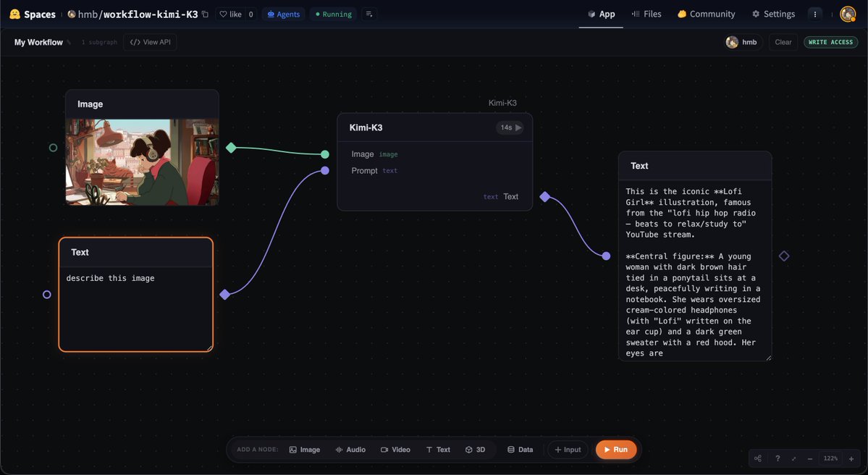Click the output Text node's right diamond handle
Screen dimensions: 868x475
click(784, 256)
